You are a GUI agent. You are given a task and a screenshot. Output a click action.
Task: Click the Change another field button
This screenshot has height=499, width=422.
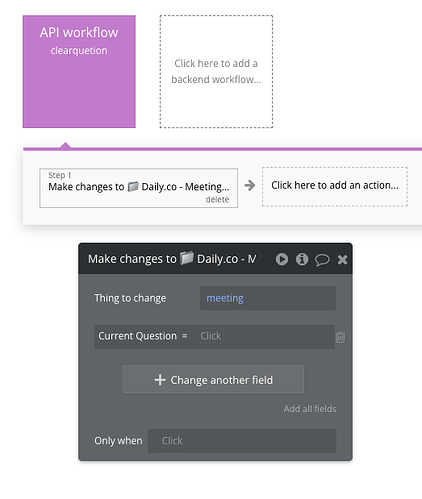click(213, 379)
